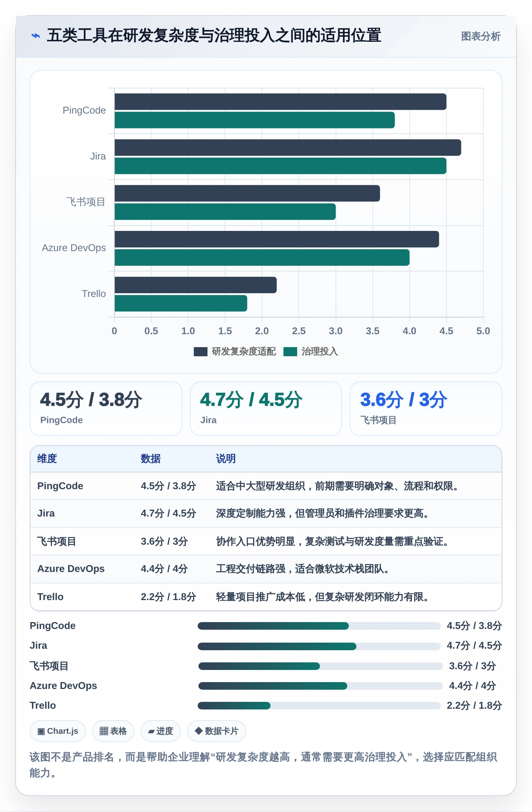Open the 飞书项目 3.6分 / 3分 data card
532x812 pixels.
click(x=426, y=409)
